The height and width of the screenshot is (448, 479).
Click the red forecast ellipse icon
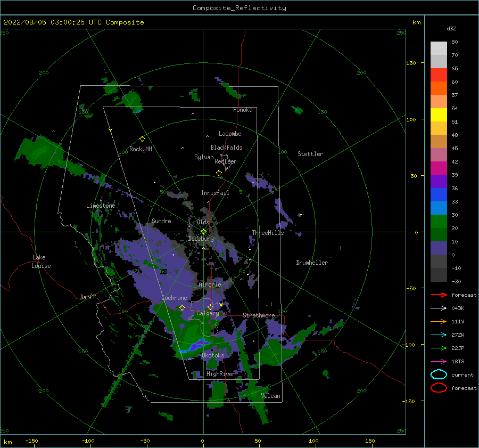tap(439, 388)
